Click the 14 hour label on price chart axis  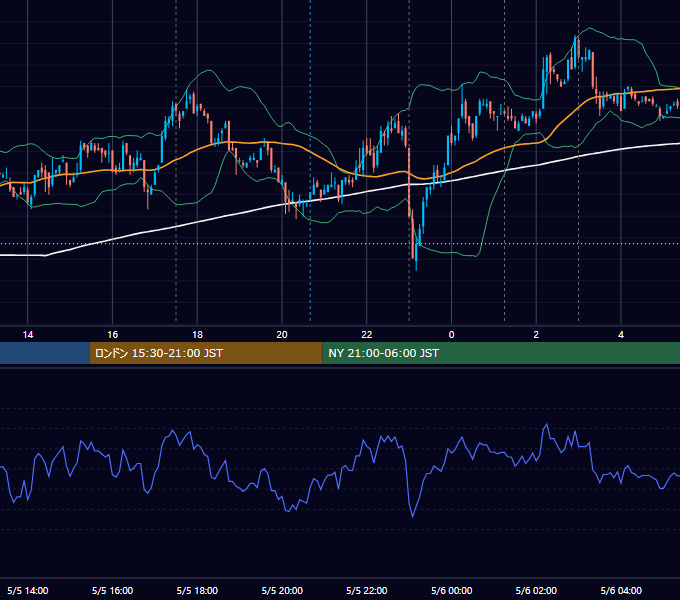[28, 335]
